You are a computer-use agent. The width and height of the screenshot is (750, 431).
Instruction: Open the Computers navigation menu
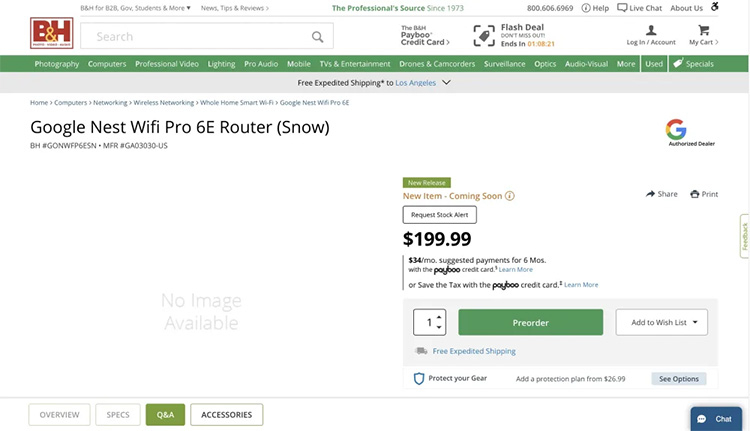click(x=107, y=64)
